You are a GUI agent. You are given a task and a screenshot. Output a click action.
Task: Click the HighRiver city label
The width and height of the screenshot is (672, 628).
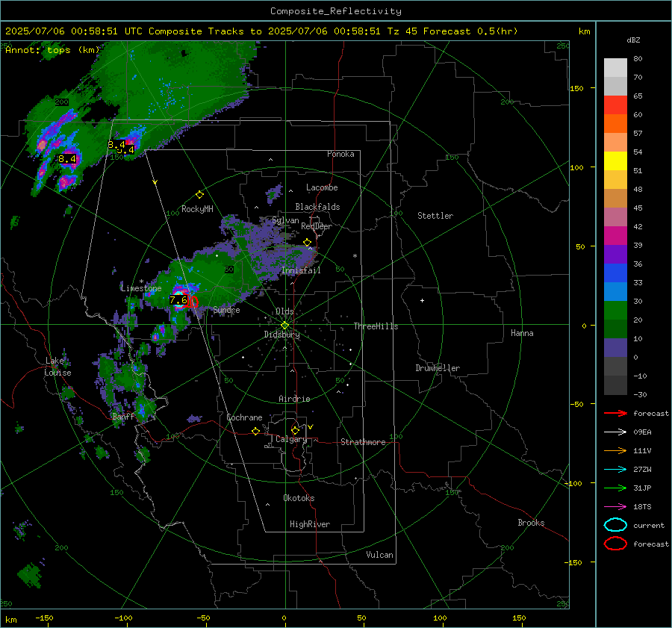tap(310, 524)
